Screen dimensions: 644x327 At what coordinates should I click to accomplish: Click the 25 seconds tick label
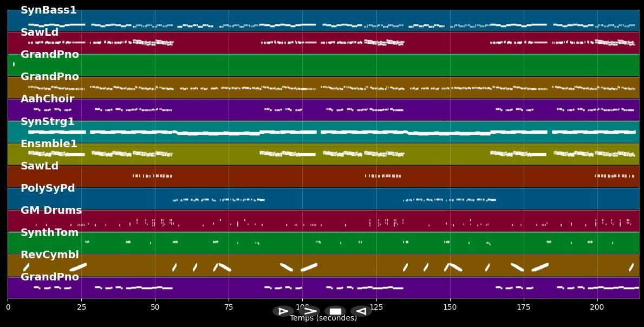coord(81,307)
